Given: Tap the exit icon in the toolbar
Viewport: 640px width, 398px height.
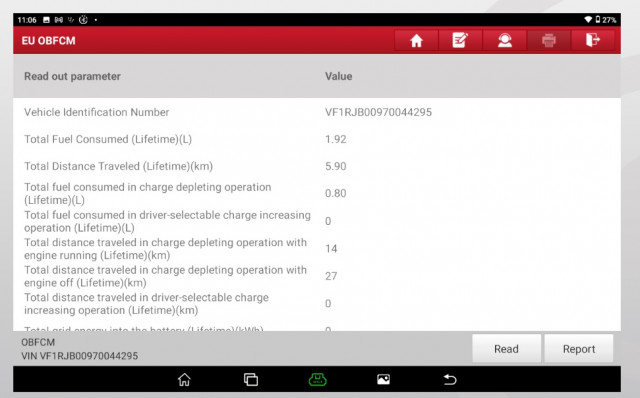Looking at the screenshot, I should (x=593, y=40).
